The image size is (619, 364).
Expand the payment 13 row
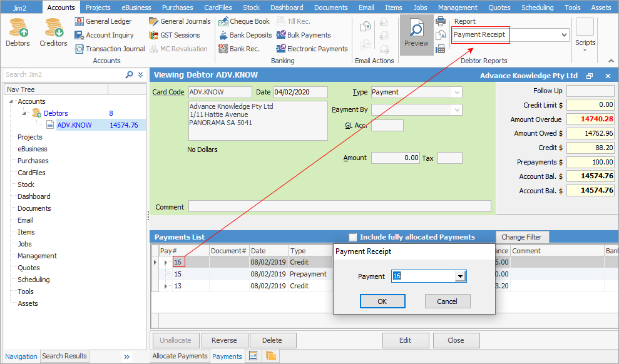(166, 286)
